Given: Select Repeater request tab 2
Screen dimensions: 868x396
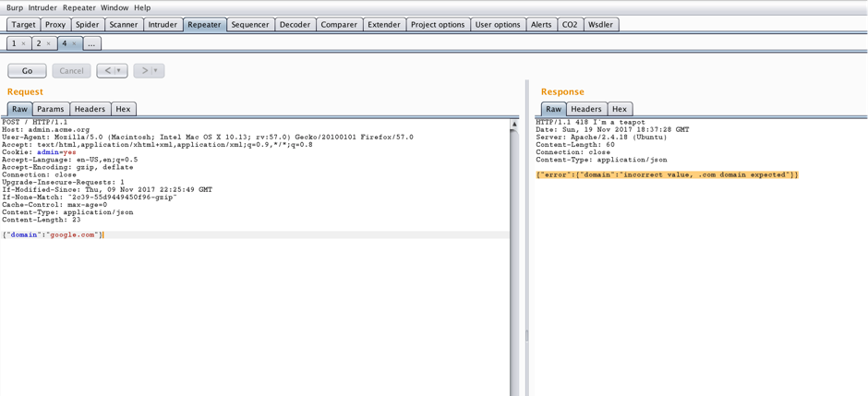Looking at the screenshot, I should [39, 43].
